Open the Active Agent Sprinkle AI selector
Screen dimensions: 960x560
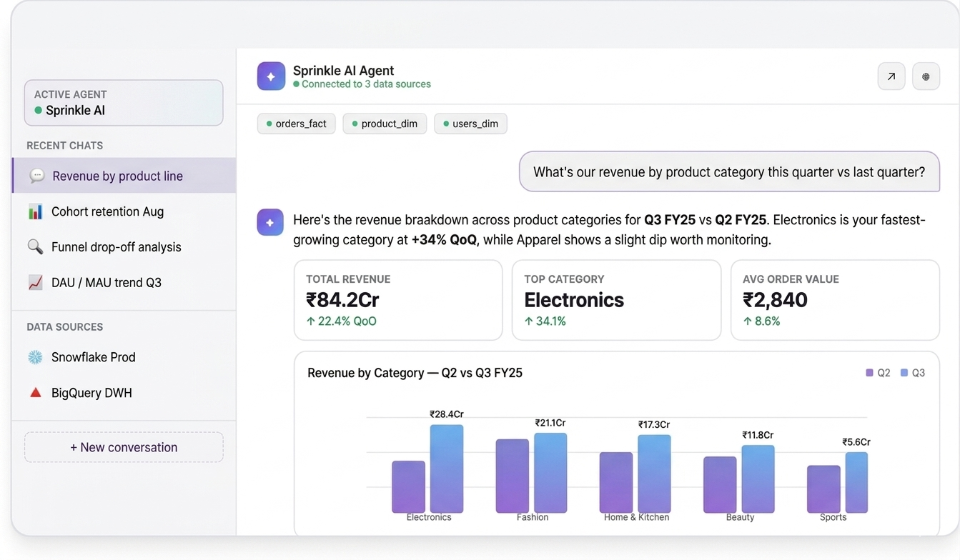pos(124,103)
